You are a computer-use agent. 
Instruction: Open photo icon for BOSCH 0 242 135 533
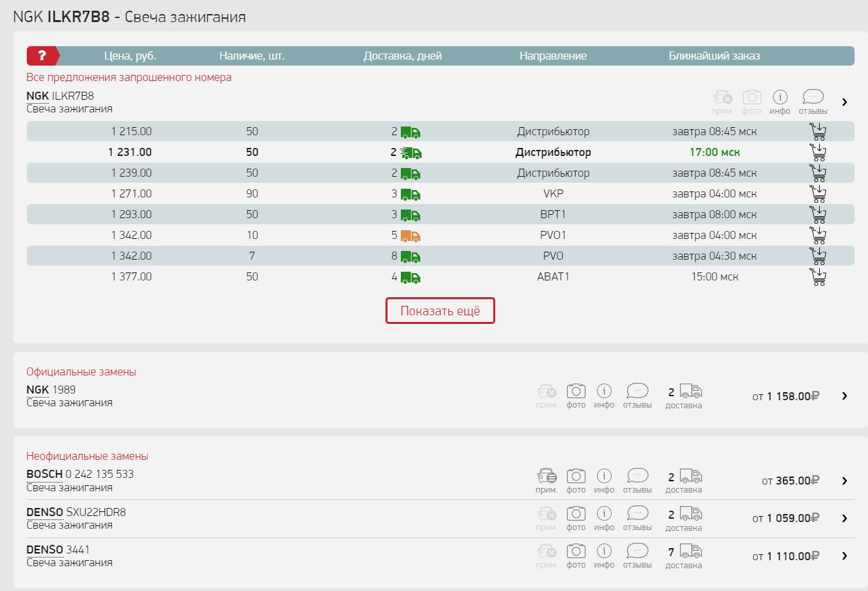pyautogui.click(x=576, y=481)
